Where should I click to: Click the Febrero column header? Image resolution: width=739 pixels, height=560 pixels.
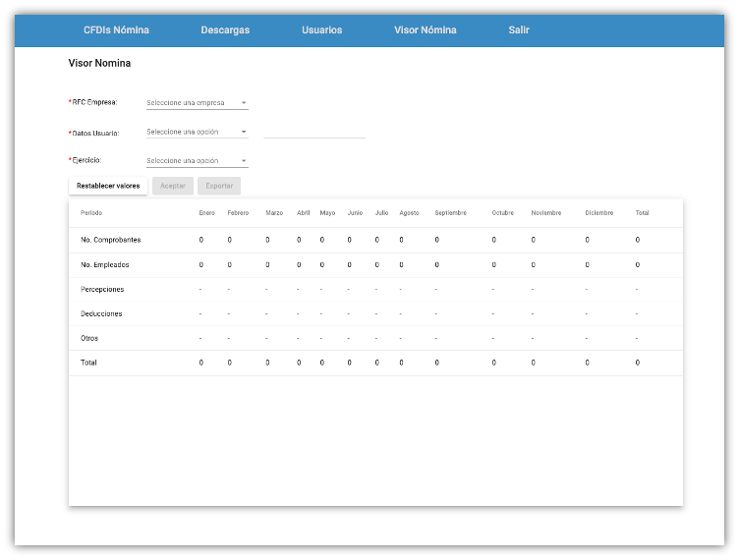pos(238,213)
